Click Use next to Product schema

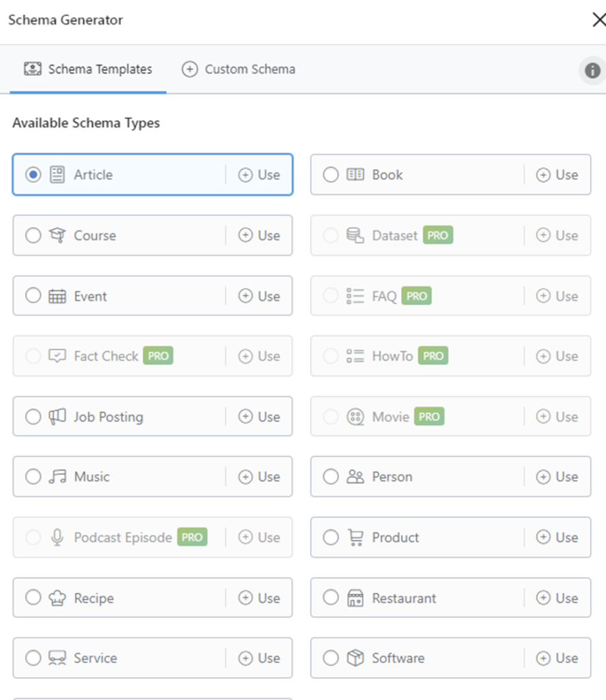(x=557, y=537)
